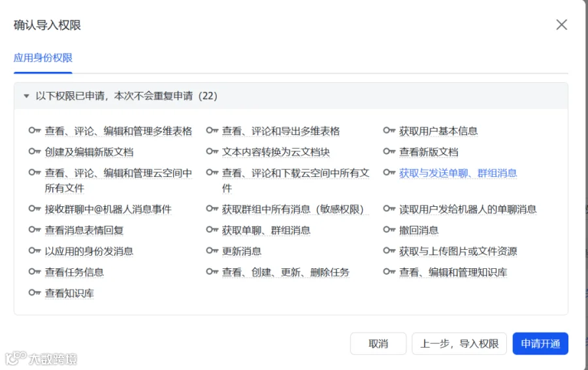
Task: Click the 获取用户基本信息 permission text
Action: point(438,131)
